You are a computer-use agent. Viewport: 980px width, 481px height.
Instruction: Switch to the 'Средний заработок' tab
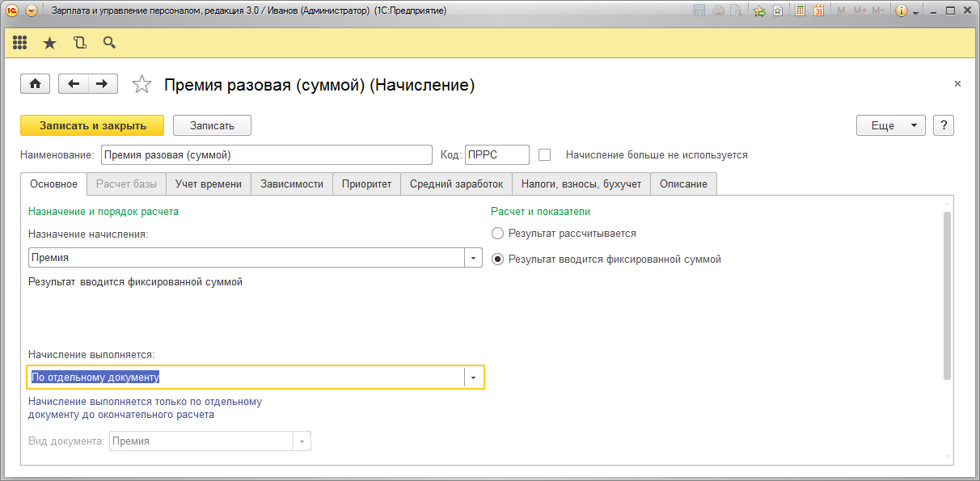click(456, 184)
